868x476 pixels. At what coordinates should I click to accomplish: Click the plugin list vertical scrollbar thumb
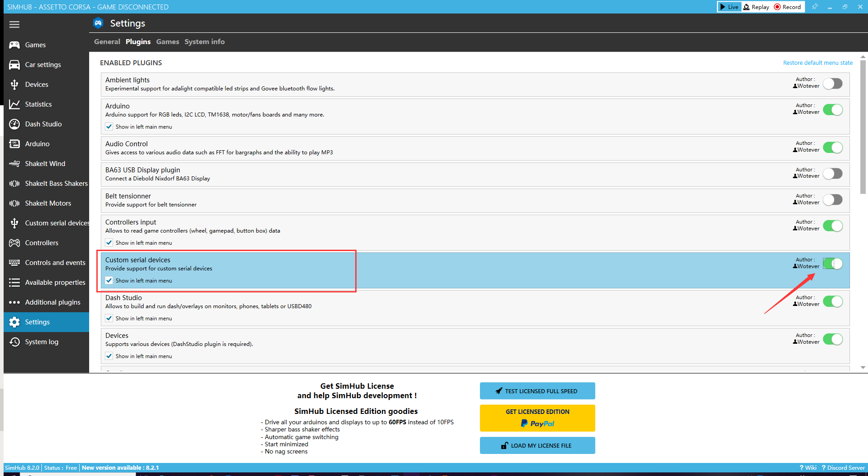(863, 127)
